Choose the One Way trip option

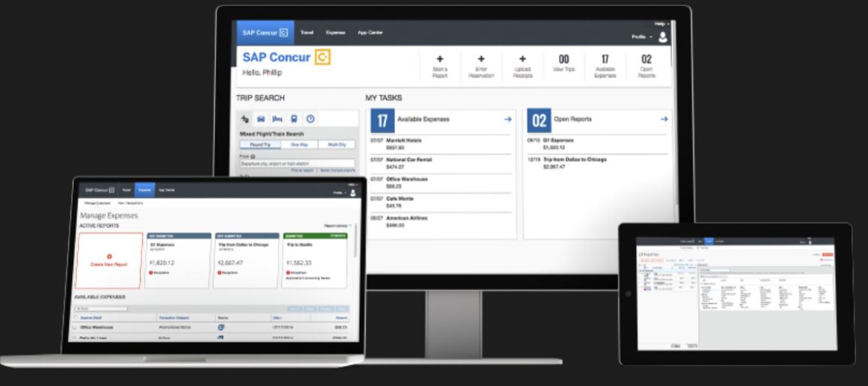tap(298, 144)
